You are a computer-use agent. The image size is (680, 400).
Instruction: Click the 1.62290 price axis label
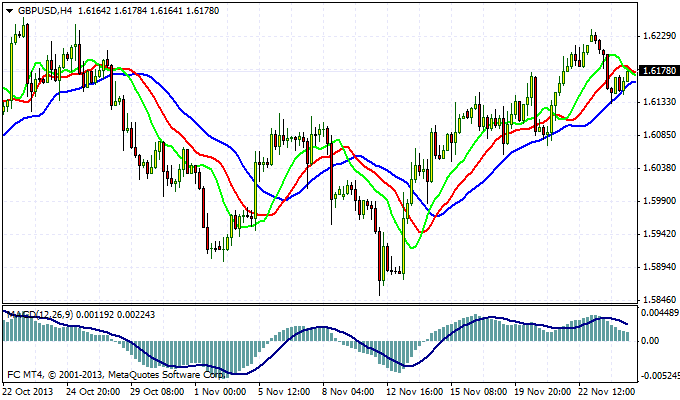[x=658, y=36]
